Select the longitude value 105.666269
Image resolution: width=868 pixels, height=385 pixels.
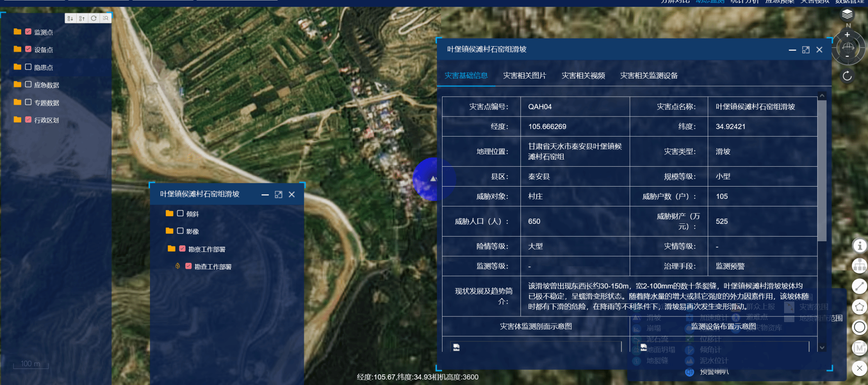(547, 126)
